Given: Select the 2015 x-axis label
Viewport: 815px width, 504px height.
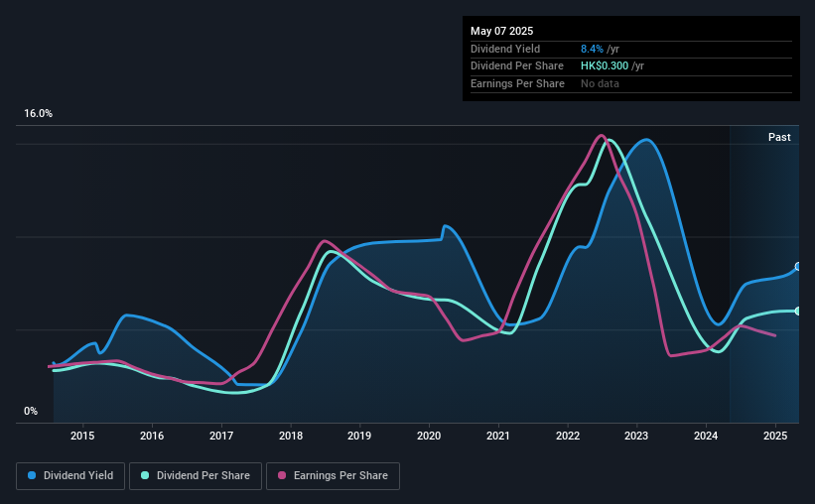Looking at the screenshot, I should click(x=82, y=436).
